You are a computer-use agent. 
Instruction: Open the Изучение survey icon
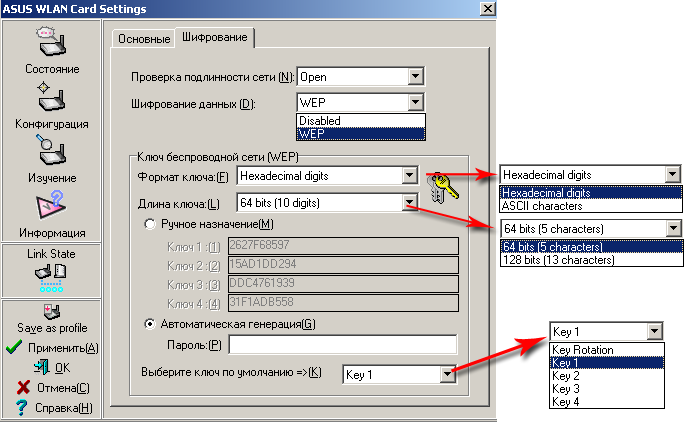(51, 150)
